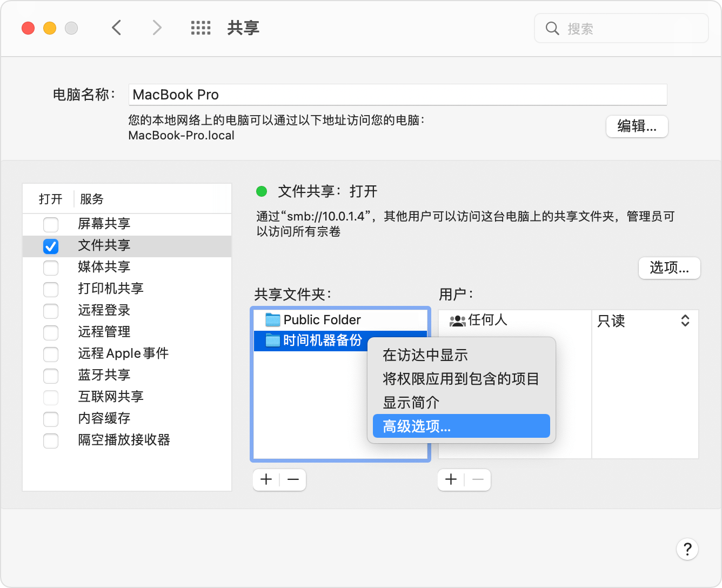Click the 任何人 group users icon

point(457,320)
